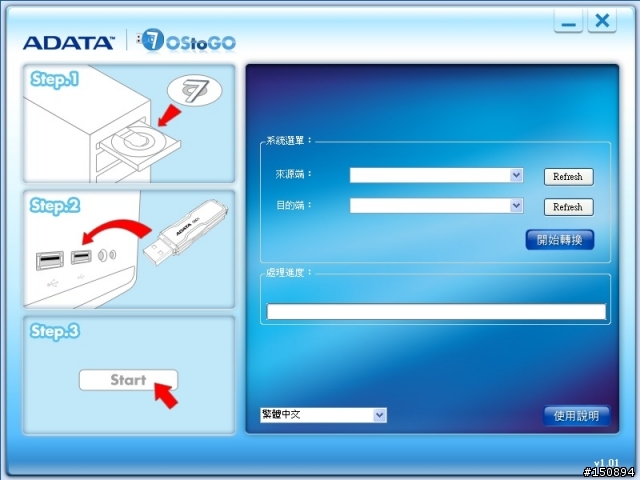Click the Step.3 Start illustration

pos(129,375)
